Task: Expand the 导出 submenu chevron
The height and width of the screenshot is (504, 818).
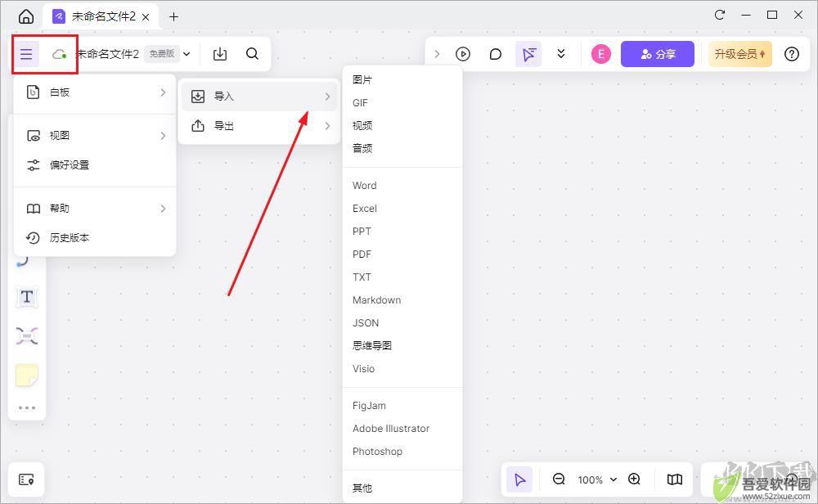Action: click(327, 126)
